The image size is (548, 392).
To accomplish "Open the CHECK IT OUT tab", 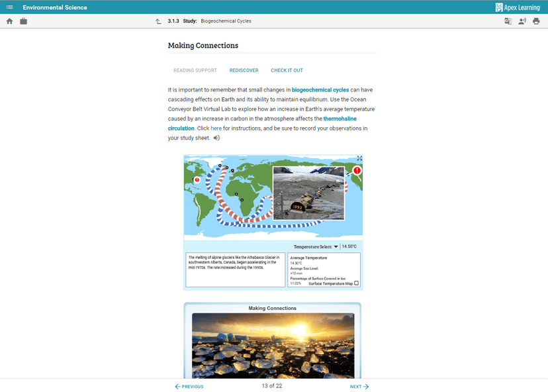I will 287,70.
